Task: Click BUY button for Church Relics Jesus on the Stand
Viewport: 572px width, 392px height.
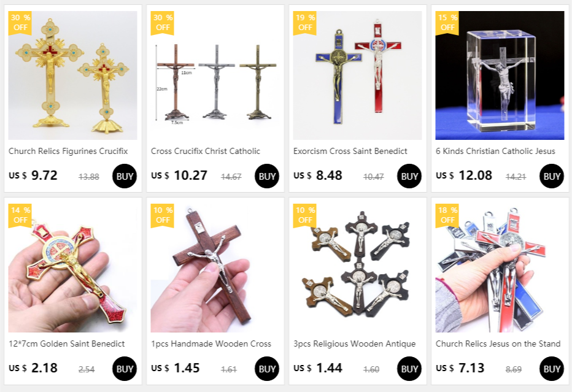Action: pyautogui.click(x=552, y=369)
